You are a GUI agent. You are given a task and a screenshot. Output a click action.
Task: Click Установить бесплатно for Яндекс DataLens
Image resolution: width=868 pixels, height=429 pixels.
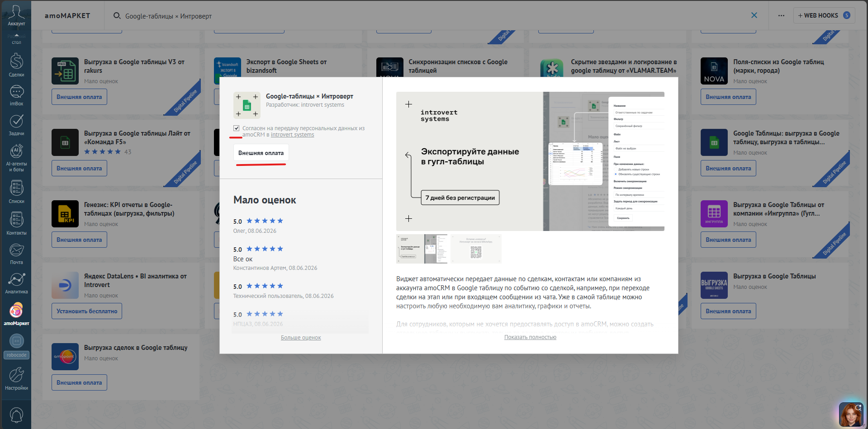click(87, 311)
